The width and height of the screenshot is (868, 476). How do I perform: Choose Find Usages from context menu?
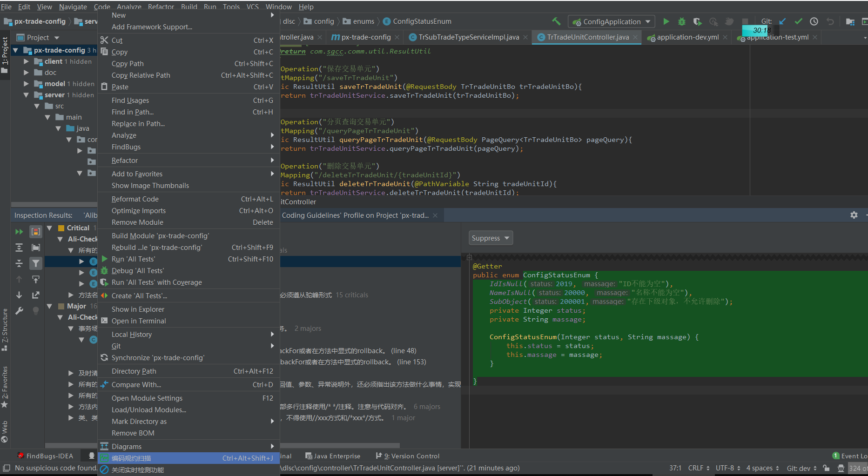(x=188, y=101)
